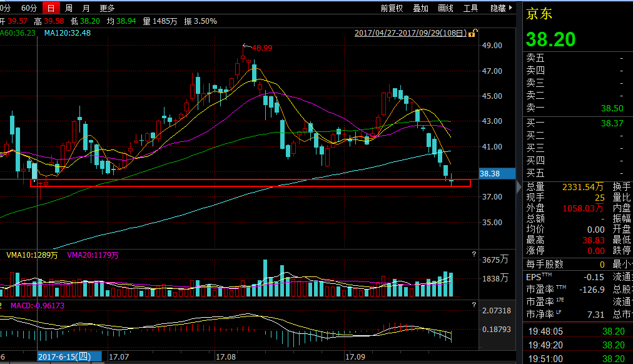Open the 前复权 adjustment dropdown

(391, 8)
